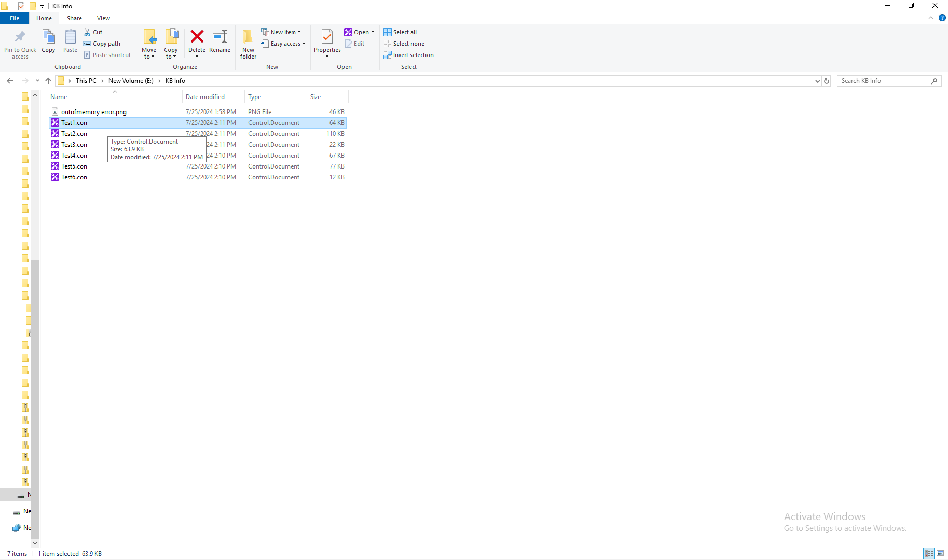Switch to the Share tab

click(74, 18)
